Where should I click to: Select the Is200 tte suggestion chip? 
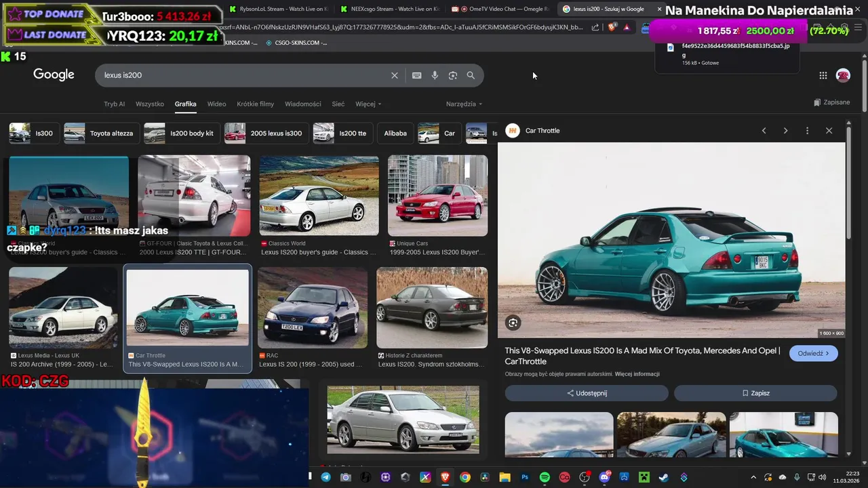click(x=342, y=134)
